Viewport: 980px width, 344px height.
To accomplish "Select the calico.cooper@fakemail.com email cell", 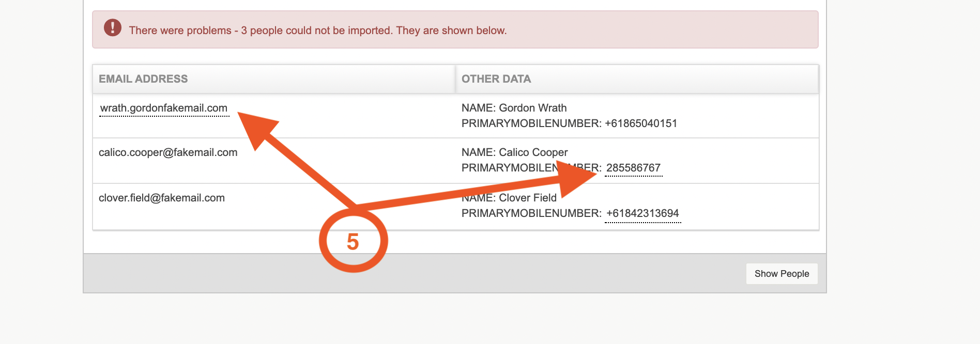I will coord(168,152).
